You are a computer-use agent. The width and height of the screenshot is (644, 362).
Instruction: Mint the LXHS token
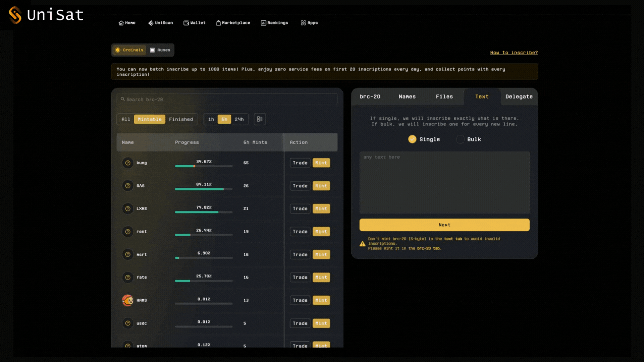pos(321,208)
